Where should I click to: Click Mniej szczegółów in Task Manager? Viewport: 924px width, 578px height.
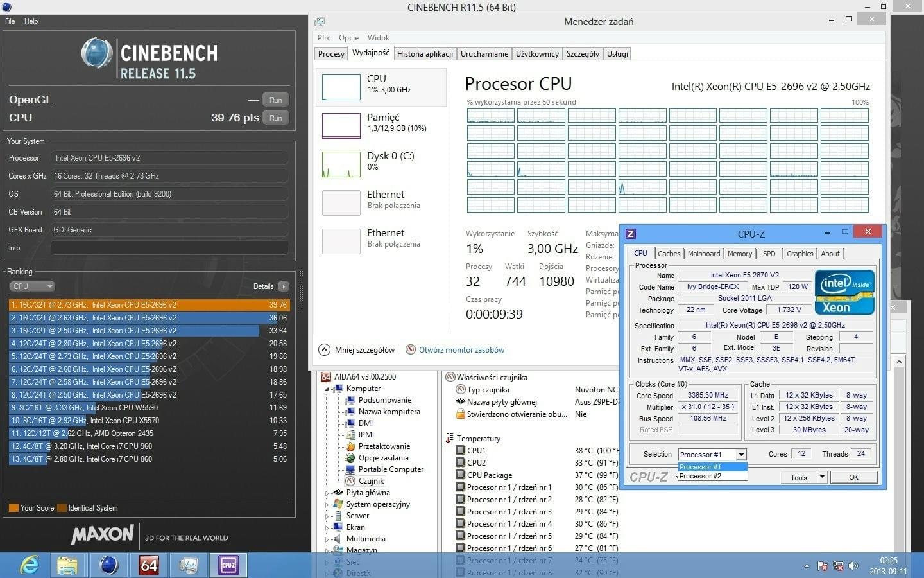point(357,350)
